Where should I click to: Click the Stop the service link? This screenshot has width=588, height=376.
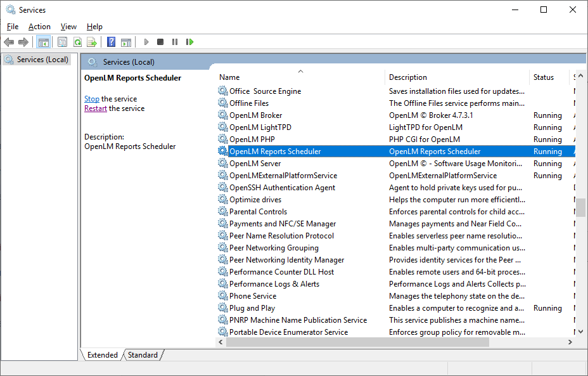pyautogui.click(x=91, y=98)
